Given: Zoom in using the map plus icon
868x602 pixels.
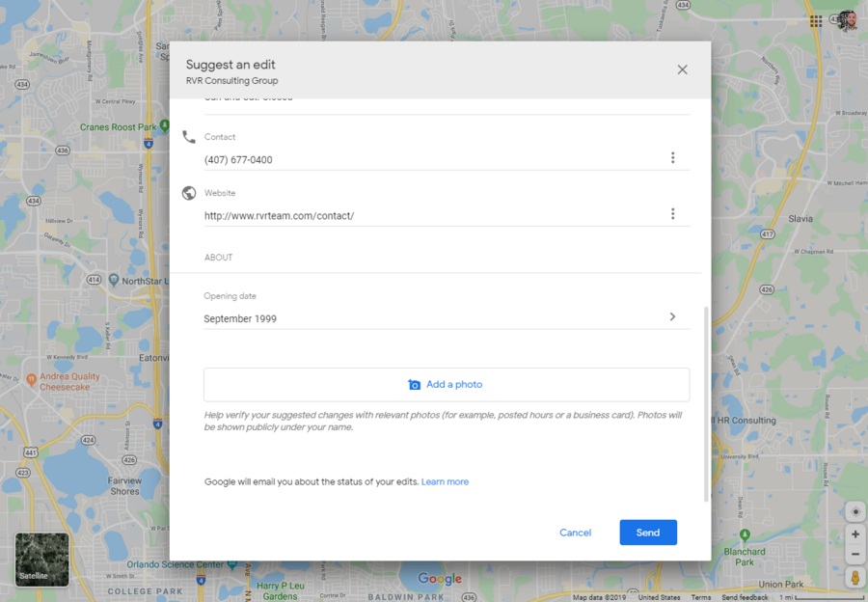Looking at the screenshot, I should (x=854, y=534).
